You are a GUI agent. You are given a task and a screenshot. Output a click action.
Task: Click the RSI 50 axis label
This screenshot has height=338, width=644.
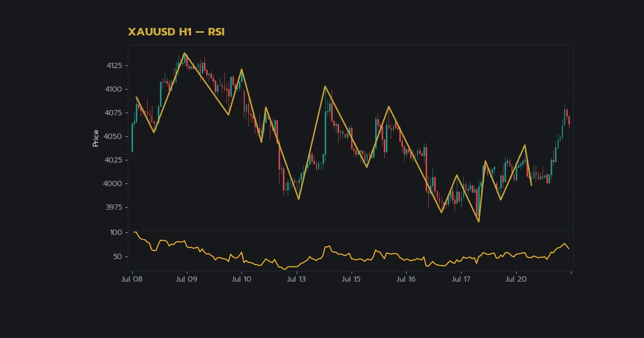click(118, 257)
